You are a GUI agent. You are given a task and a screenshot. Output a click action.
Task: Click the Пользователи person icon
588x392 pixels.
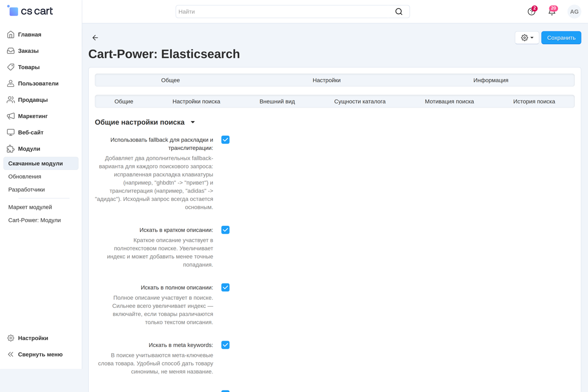click(x=11, y=84)
